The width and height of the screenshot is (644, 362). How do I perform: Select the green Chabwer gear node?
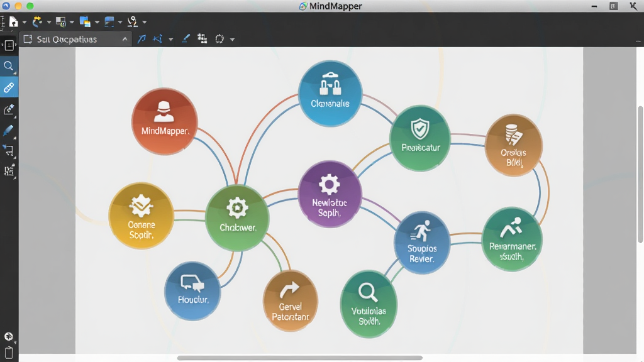point(237,218)
